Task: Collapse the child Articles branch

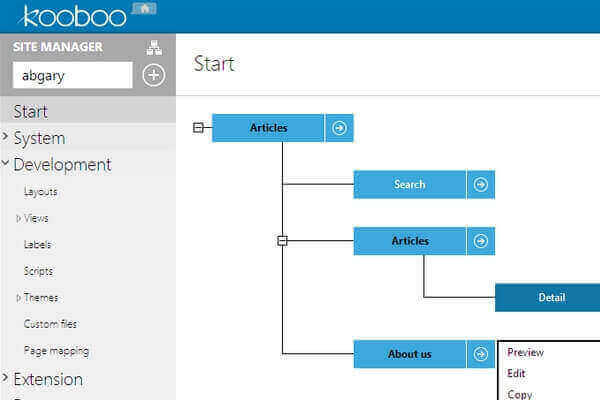Action: [282, 241]
